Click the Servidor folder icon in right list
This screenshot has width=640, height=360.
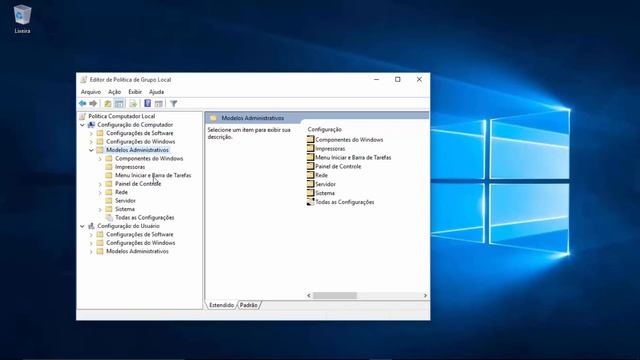tap(311, 184)
